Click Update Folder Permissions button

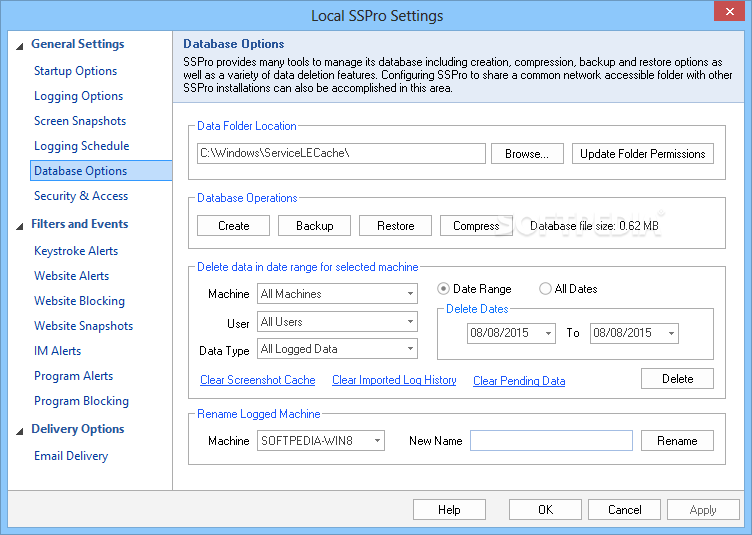[643, 153]
